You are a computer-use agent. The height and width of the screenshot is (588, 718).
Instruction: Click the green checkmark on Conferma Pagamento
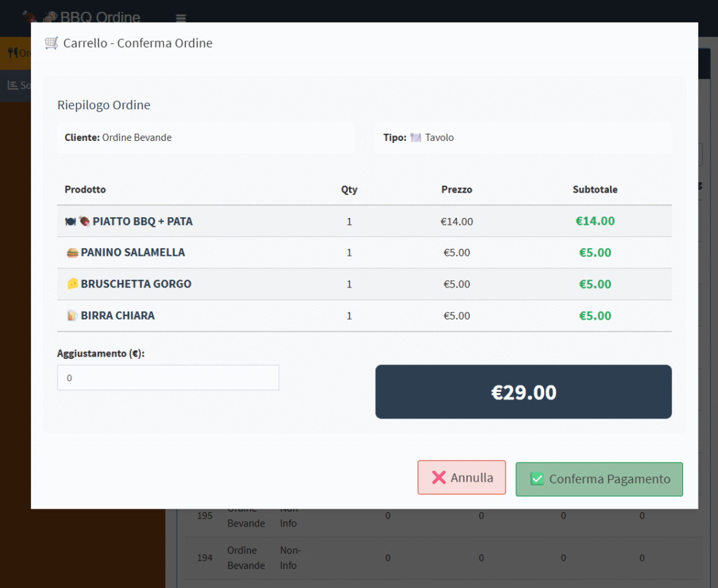(x=537, y=479)
